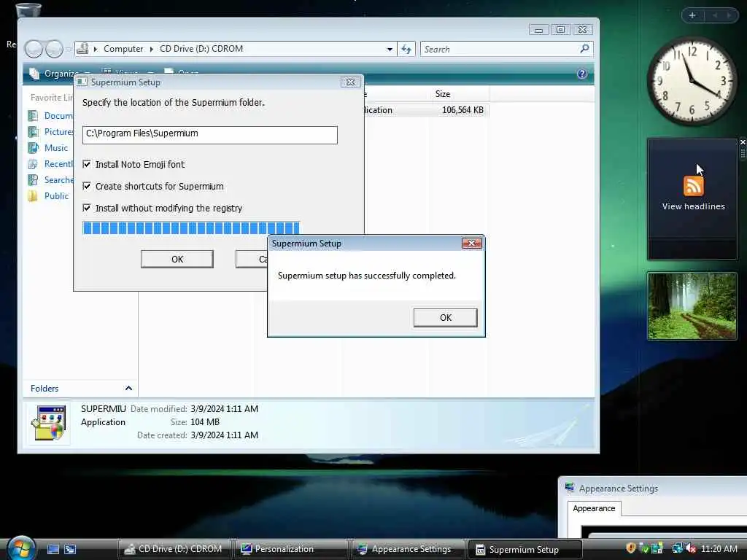Screen dimensions: 747x560
Task: Click View headlines gadget text
Action: pos(693,206)
